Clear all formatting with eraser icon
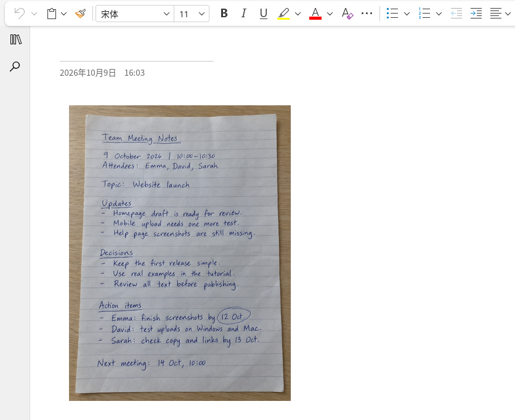The image size is (515, 420). 347,14
